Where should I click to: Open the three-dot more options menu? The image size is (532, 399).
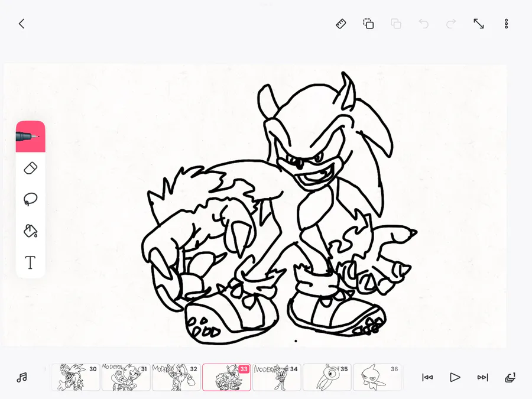pyautogui.click(x=506, y=24)
